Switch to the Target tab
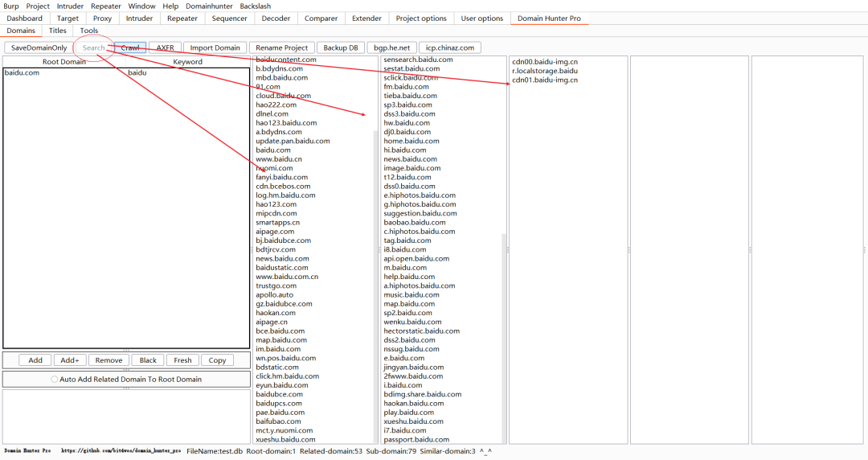868x460 pixels. pyautogui.click(x=68, y=18)
